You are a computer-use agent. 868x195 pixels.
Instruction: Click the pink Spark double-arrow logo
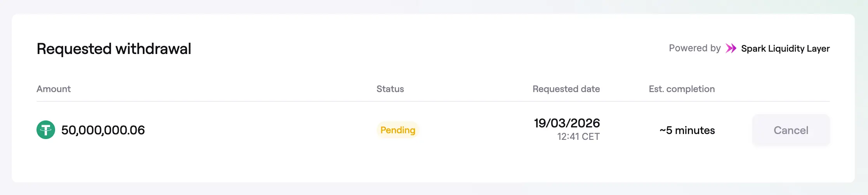click(x=731, y=49)
